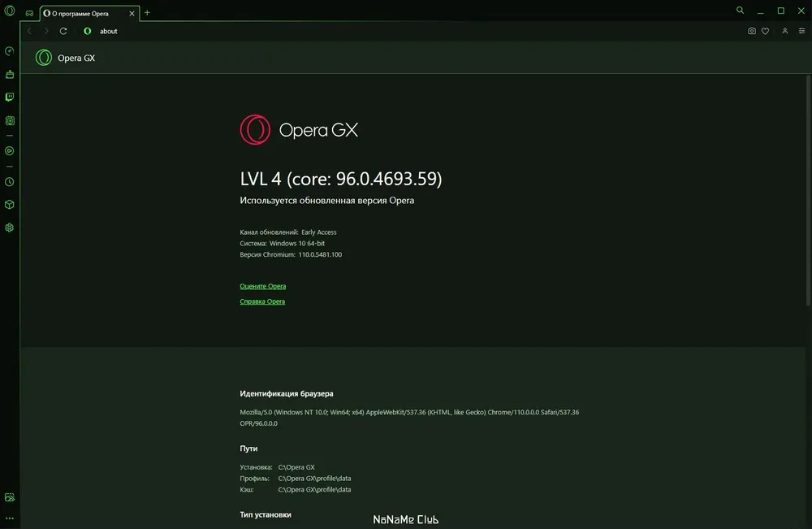Add page to bookmarks with heart icon
Image resolution: width=812 pixels, height=529 pixels.
[x=765, y=31]
